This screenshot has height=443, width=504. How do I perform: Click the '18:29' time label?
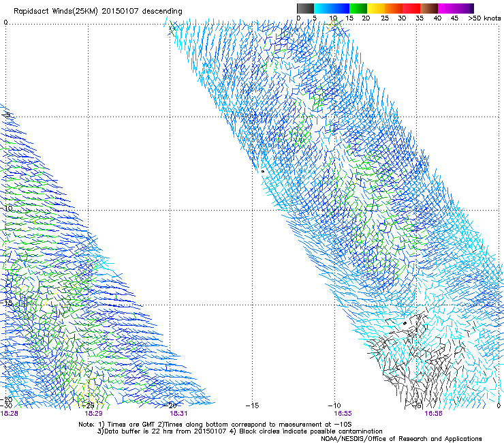[x=93, y=414]
